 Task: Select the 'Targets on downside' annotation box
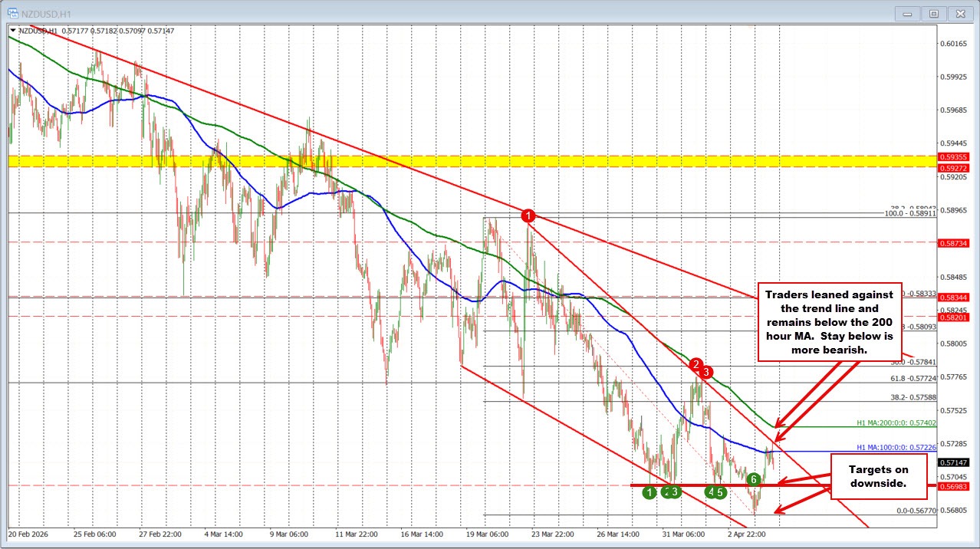(x=879, y=476)
